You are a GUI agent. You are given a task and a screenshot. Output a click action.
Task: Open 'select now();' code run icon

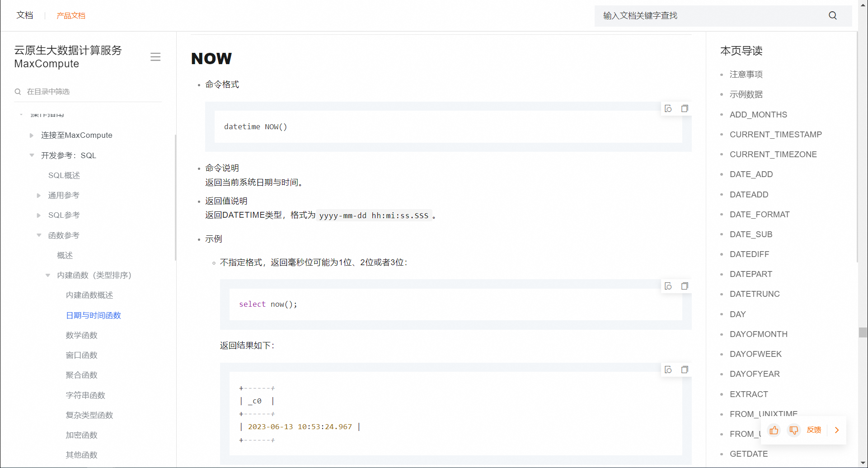668,286
